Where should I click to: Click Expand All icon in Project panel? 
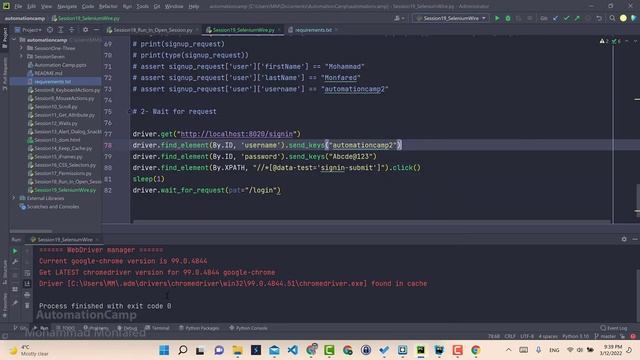pyautogui.click(x=60, y=30)
